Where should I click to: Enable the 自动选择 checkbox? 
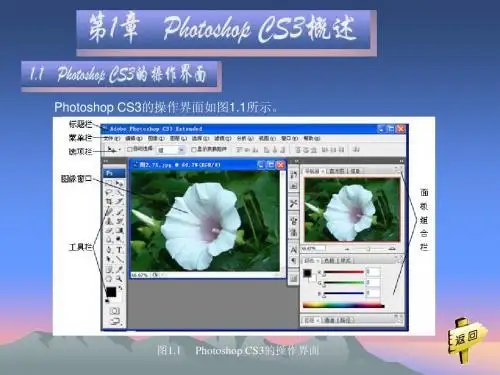pyautogui.click(x=130, y=149)
